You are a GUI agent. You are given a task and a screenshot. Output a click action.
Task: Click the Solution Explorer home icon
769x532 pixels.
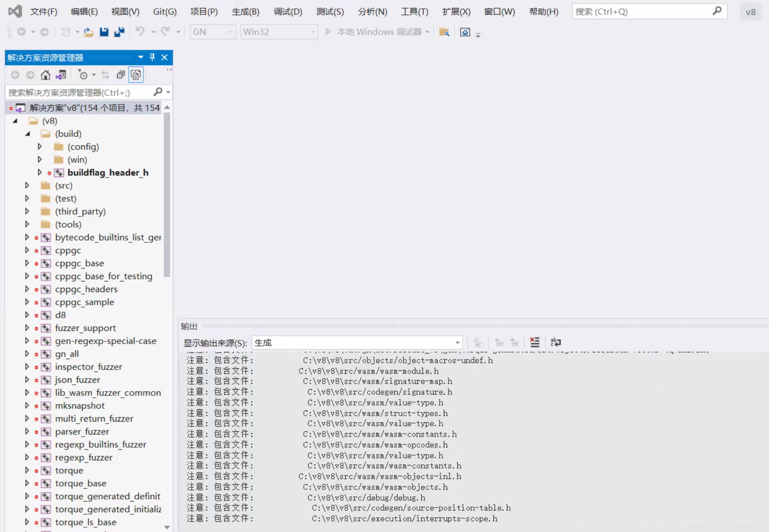click(46, 75)
